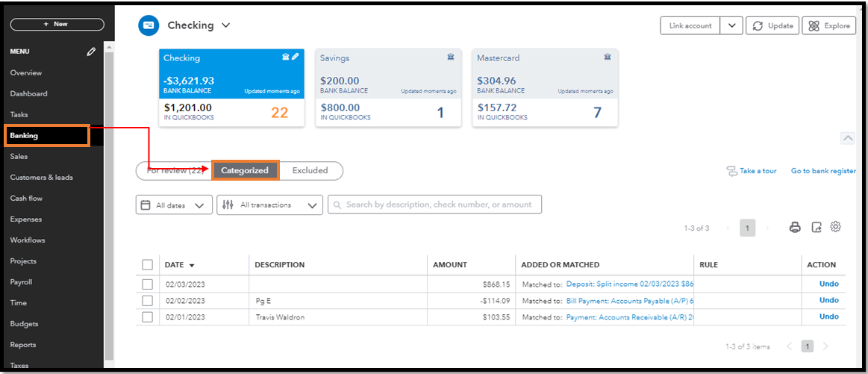The height and width of the screenshot is (374, 868).
Task: Open Time in the left menu
Action: tap(18, 303)
